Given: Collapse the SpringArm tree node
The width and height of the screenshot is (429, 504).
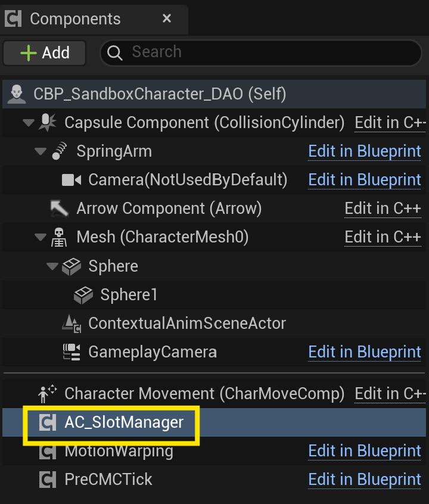Looking at the screenshot, I should pos(40,152).
